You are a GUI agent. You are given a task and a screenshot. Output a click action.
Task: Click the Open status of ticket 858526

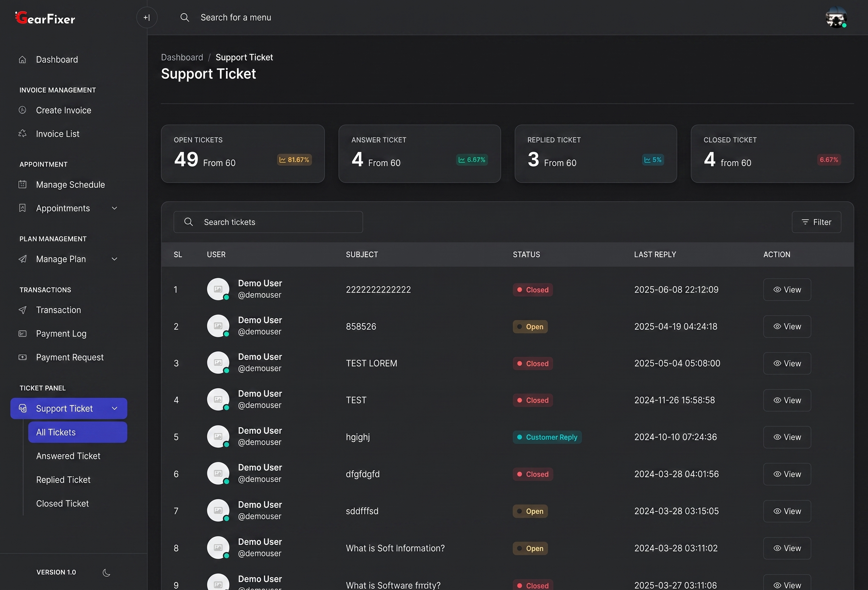[x=530, y=327]
